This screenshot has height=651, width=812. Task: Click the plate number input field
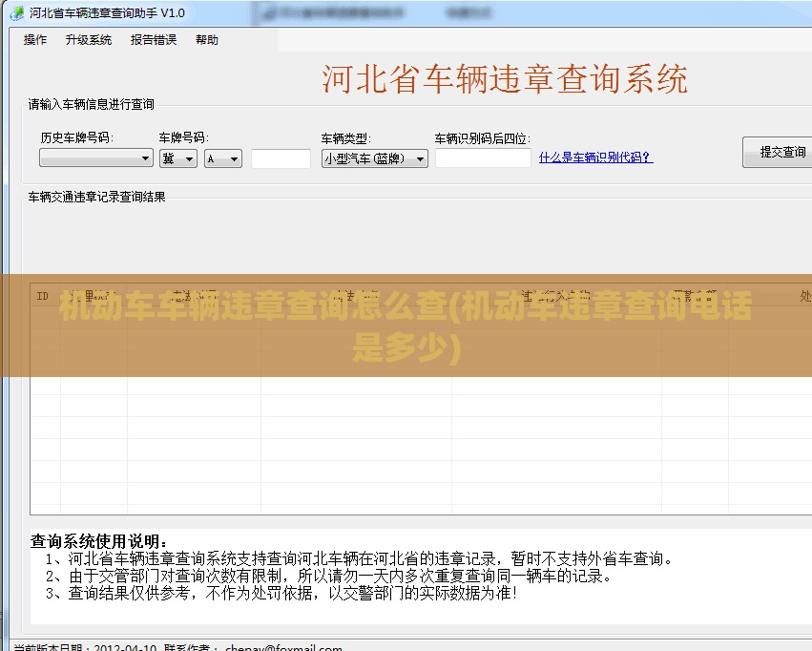[281, 158]
